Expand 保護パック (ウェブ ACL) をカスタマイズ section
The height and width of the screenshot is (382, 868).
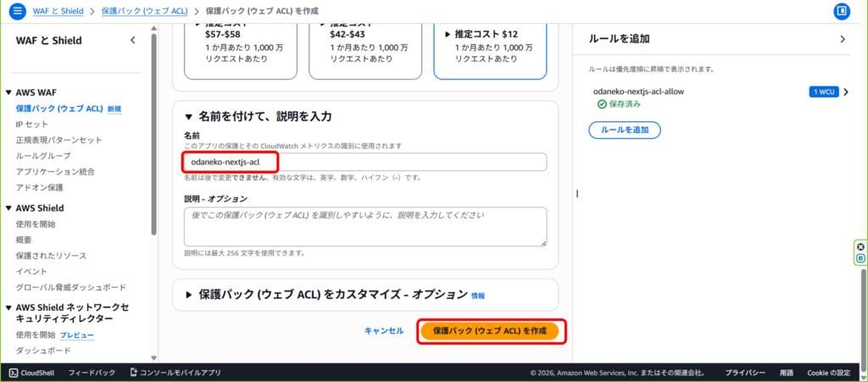pos(188,295)
